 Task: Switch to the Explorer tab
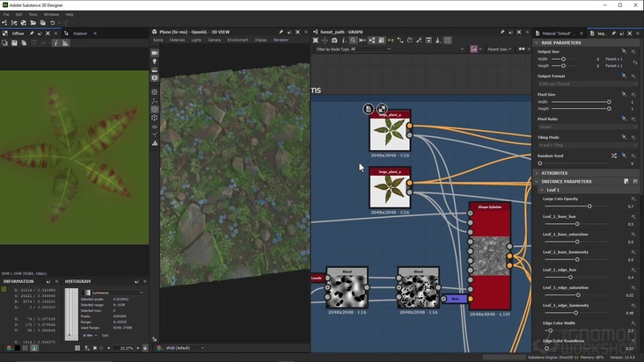tap(81, 33)
